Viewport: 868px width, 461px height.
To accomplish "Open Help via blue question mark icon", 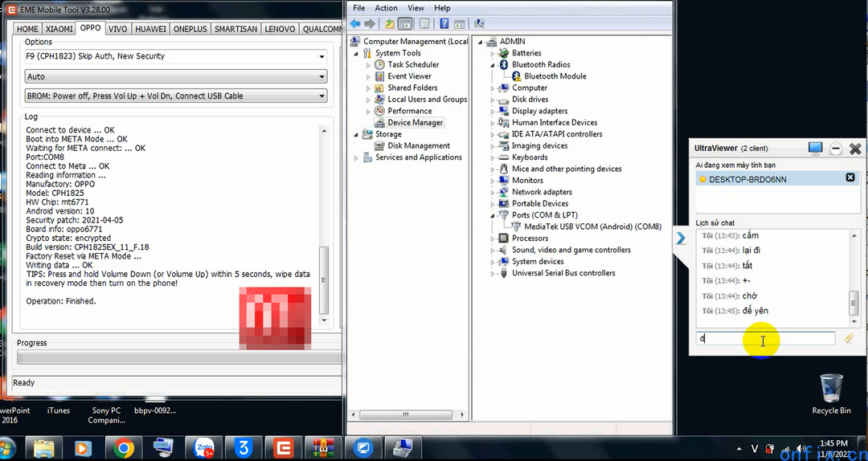I will (x=444, y=24).
